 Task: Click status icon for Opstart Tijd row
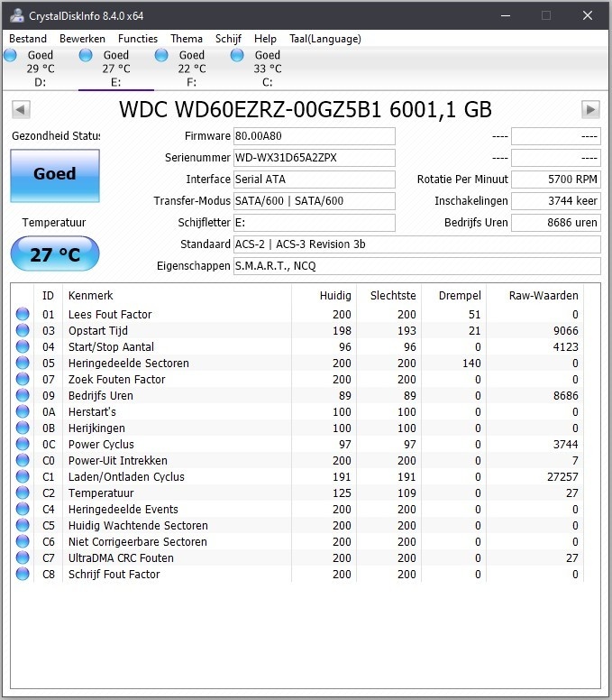point(23,330)
